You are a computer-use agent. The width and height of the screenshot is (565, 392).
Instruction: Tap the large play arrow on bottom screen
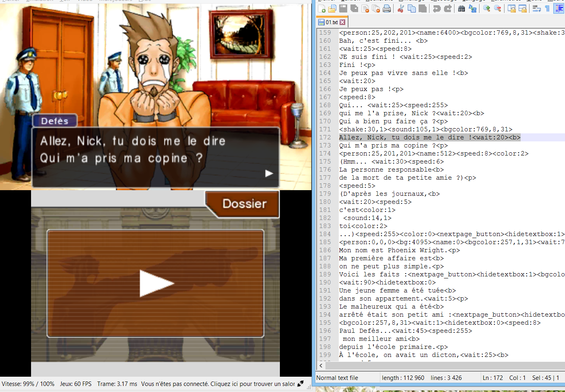tap(156, 283)
